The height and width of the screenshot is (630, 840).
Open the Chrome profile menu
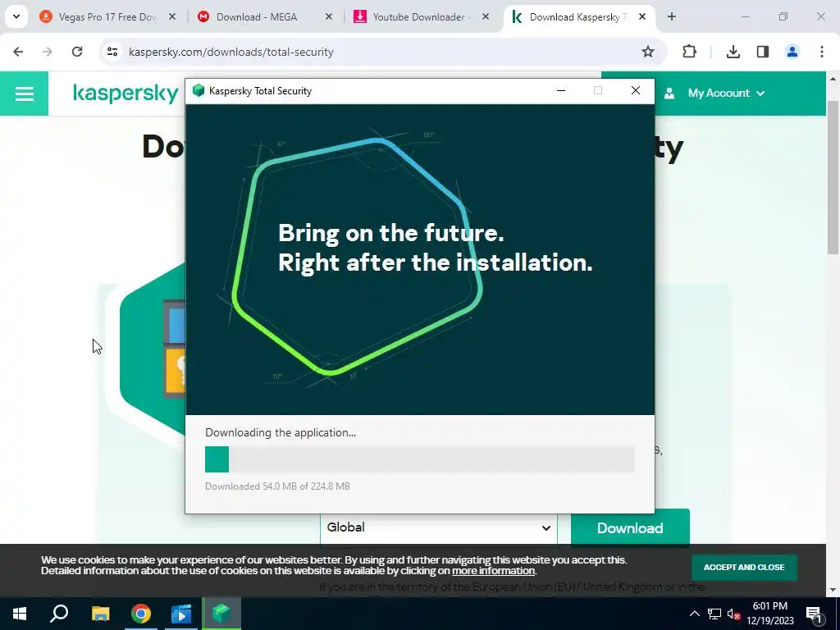point(792,52)
